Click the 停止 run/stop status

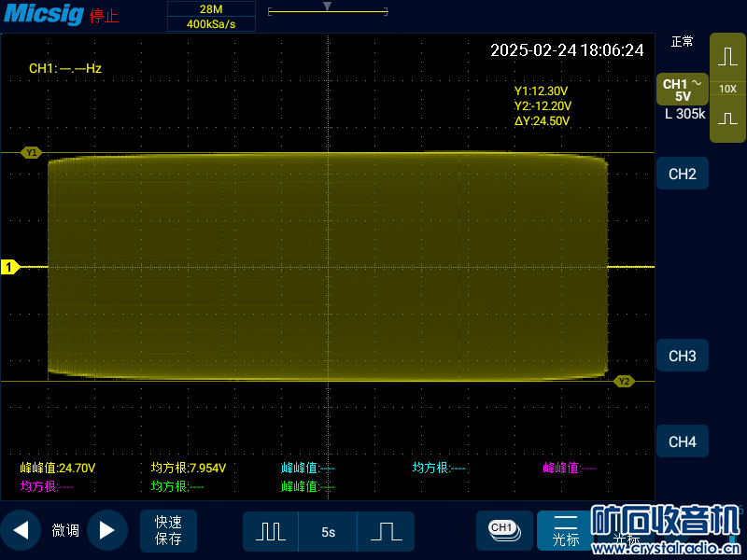point(104,16)
